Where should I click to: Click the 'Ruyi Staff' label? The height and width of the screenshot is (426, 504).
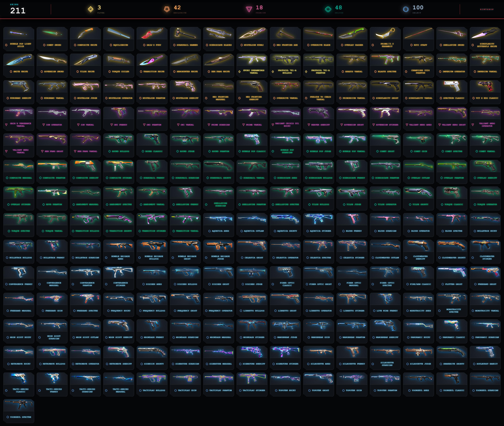(420, 45)
